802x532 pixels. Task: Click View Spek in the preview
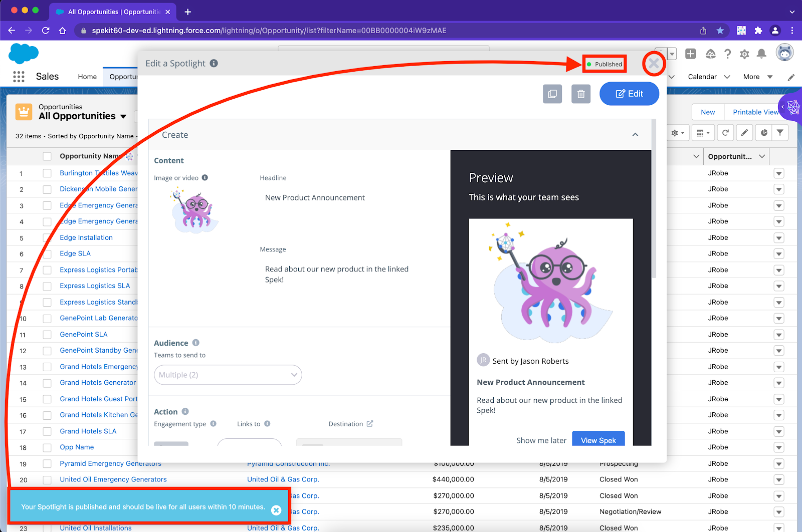point(598,439)
